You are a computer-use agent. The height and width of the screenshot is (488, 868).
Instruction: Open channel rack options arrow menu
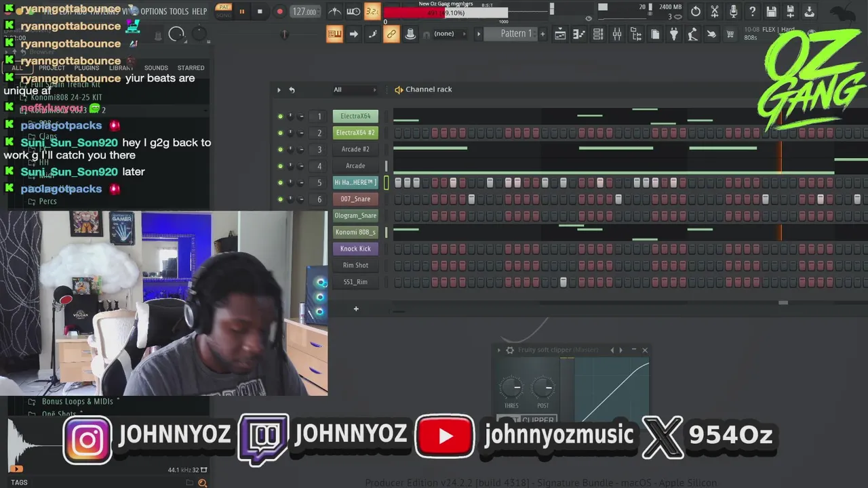tap(279, 89)
